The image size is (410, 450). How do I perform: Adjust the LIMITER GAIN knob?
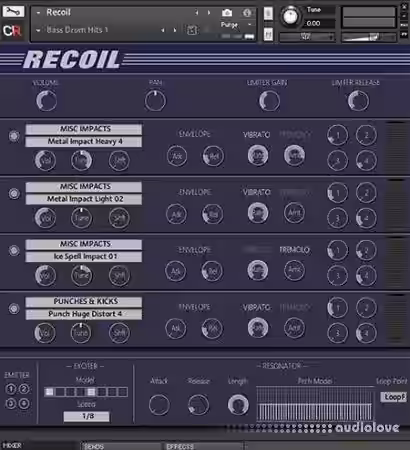269,101
